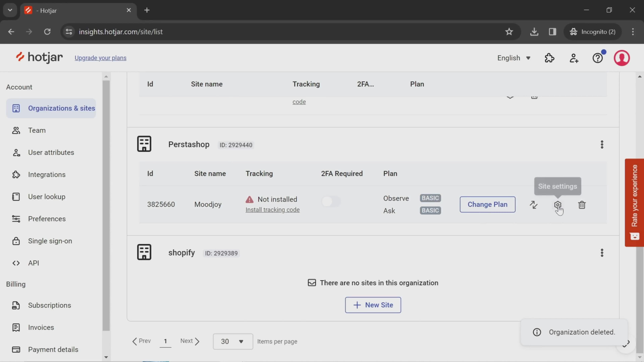Click the Rate your experience feedback tab
This screenshot has width=644, height=362.
pos(634,202)
